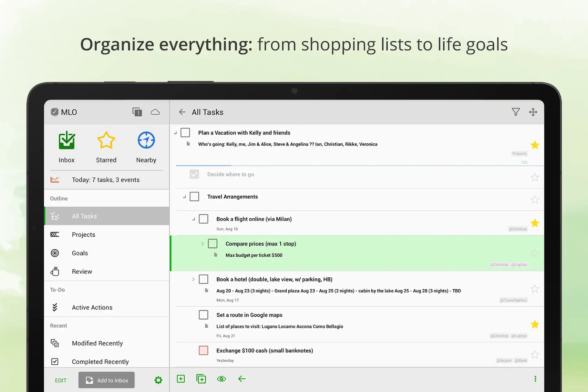Collapse the Plan a Vacation subtree
The image size is (588, 392).
click(175, 133)
